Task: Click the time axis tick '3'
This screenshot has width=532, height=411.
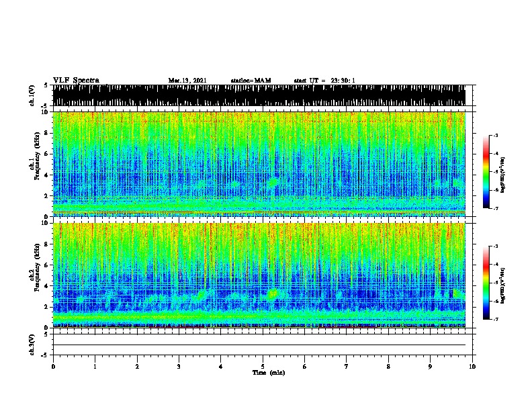Action: [179, 367]
